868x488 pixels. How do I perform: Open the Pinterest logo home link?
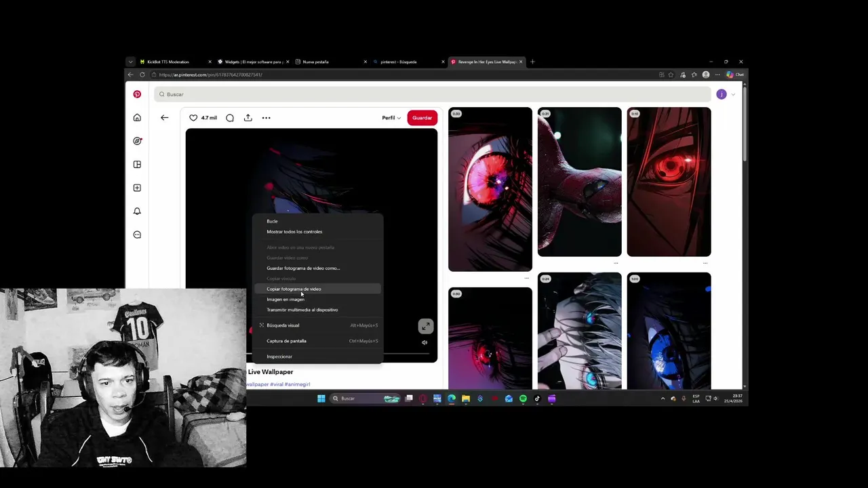tap(137, 94)
